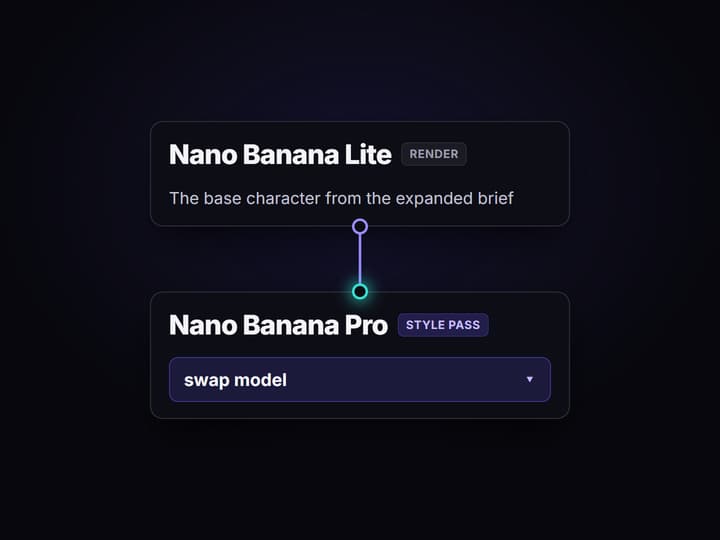Click the RENDER badge
Viewport: 720px width, 540px height.
pos(434,154)
